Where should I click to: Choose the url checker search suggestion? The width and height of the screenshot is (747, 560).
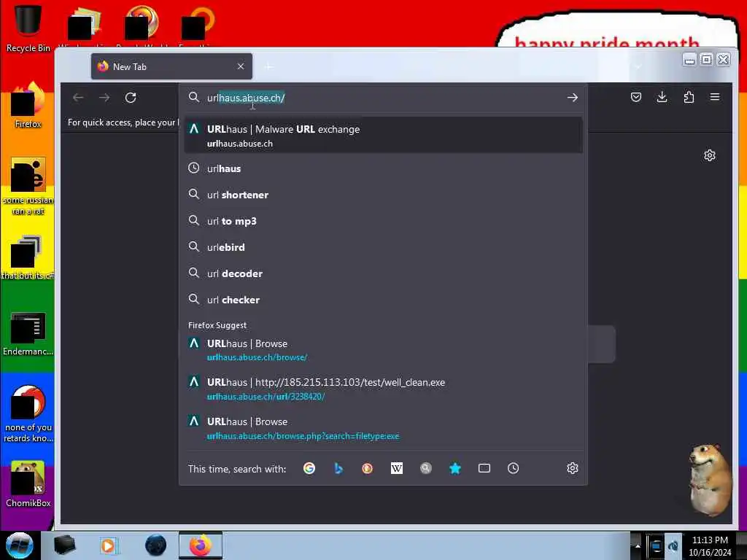pyautogui.click(x=383, y=300)
